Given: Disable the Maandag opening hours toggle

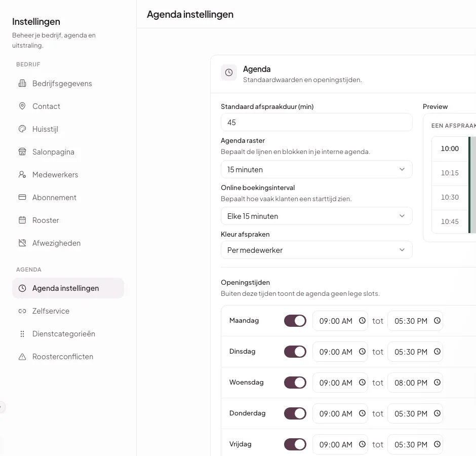Looking at the screenshot, I should click(295, 321).
